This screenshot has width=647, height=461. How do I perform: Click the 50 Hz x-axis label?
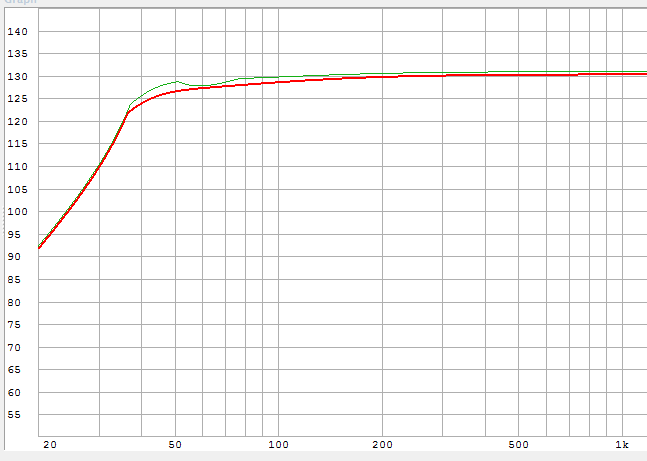pos(175,445)
